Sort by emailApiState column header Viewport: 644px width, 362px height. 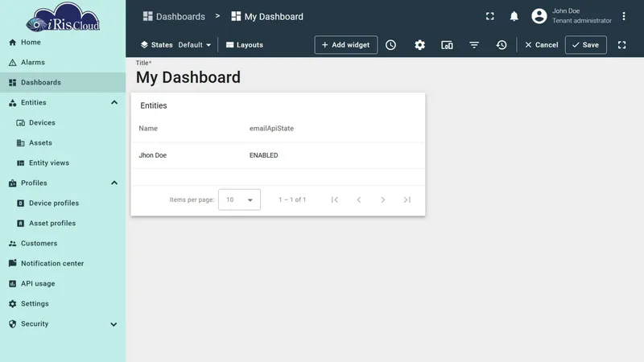(x=271, y=129)
